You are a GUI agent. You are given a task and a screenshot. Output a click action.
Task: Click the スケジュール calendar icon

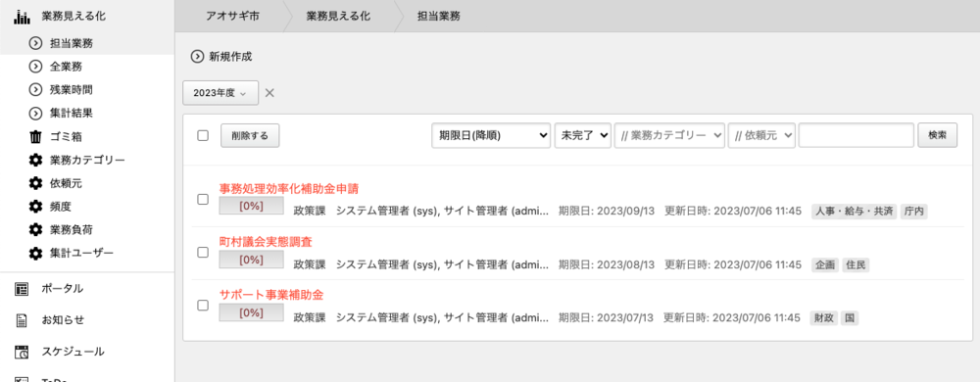pos(22,352)
